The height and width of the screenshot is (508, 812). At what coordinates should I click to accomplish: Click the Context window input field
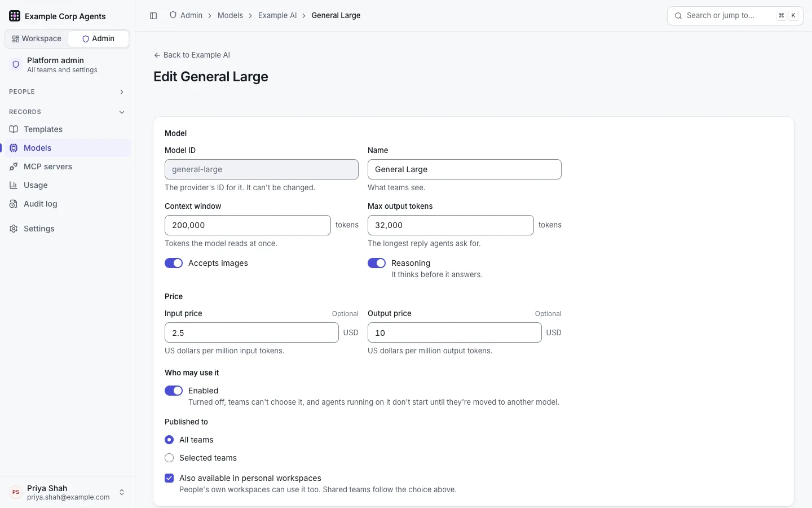pyautogui.click(x=248, y=225)
